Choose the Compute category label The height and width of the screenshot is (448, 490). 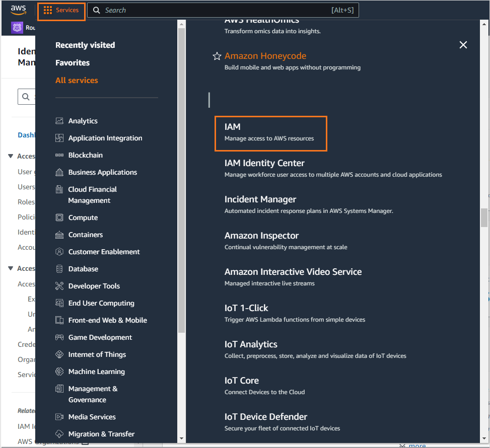tap(83, 217)
